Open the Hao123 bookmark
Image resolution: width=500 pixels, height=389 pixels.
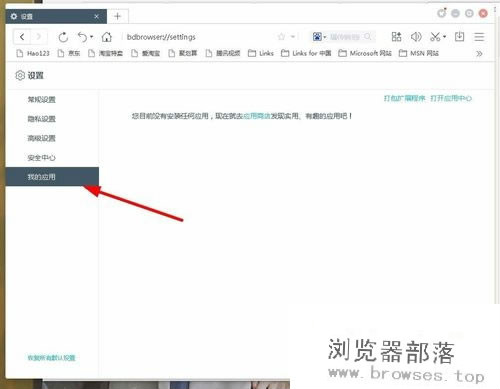[x=33, y=53]
